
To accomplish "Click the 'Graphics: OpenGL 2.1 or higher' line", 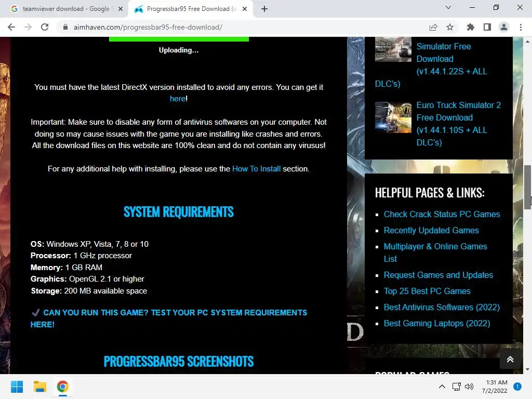I will pyautogui.click(x=87, y=279).
